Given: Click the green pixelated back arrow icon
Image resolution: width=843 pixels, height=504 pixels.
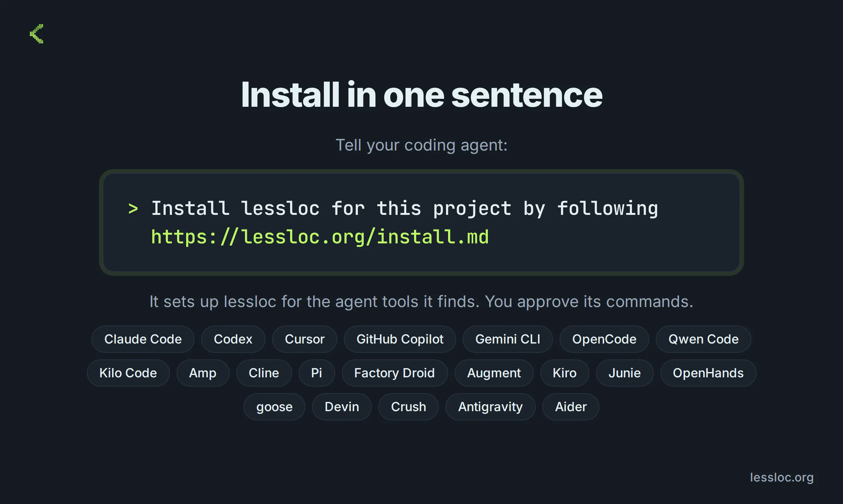Looking at the screenshot, I should [37, 33].
